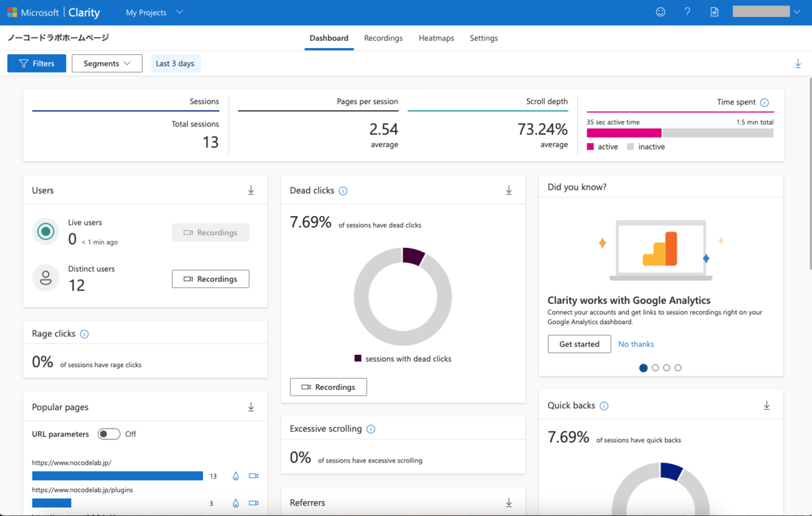The image size is (812, 516).
Task: Click the blue quick backs donut segment
Action: [x=671, y=471]
